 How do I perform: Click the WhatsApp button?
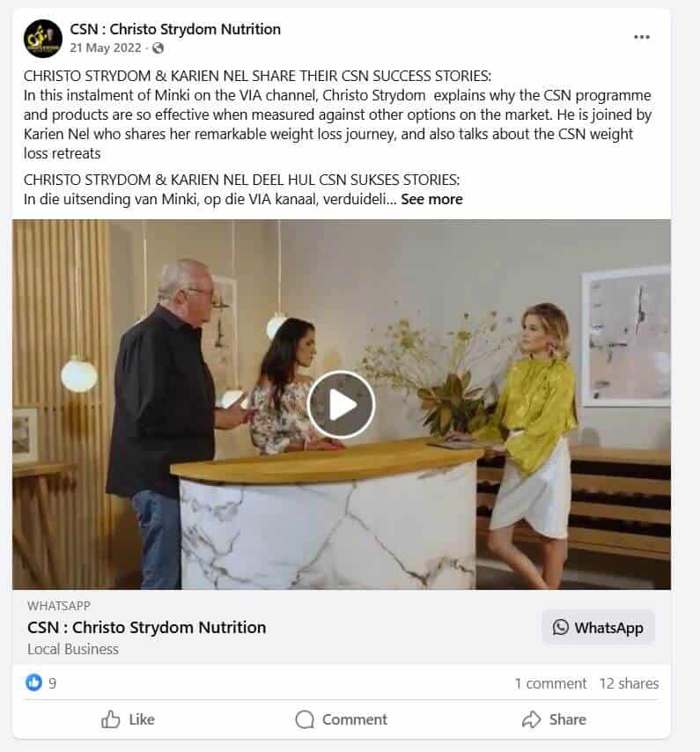[598, 627]
